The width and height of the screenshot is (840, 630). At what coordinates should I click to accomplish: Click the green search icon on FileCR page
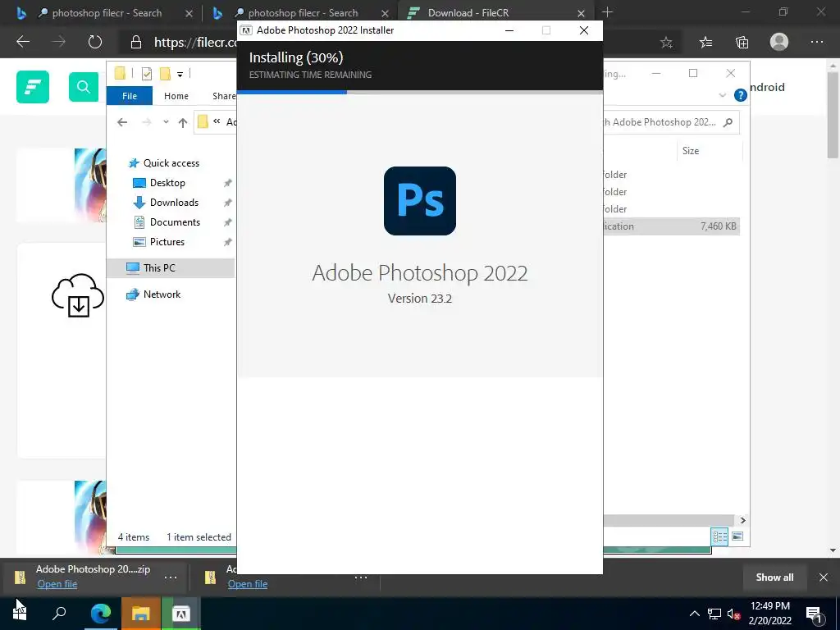pos(84,87)
